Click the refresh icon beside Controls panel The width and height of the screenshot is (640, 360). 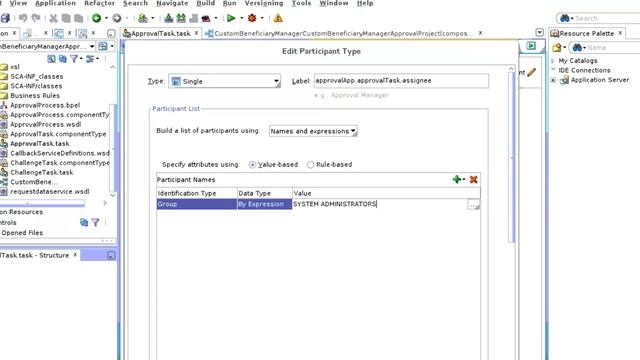tap(84, 222)
